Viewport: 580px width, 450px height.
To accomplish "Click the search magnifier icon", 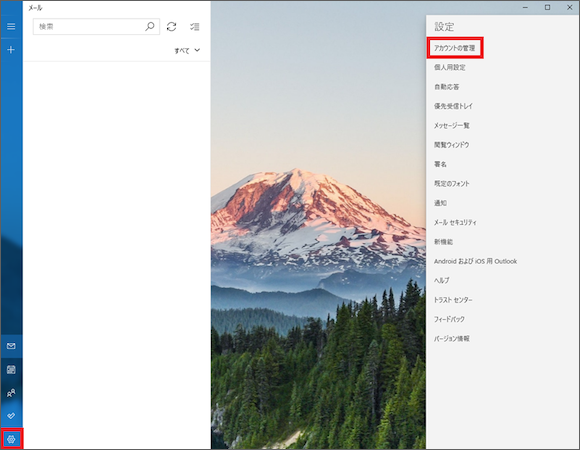I will tap(150, 26).
